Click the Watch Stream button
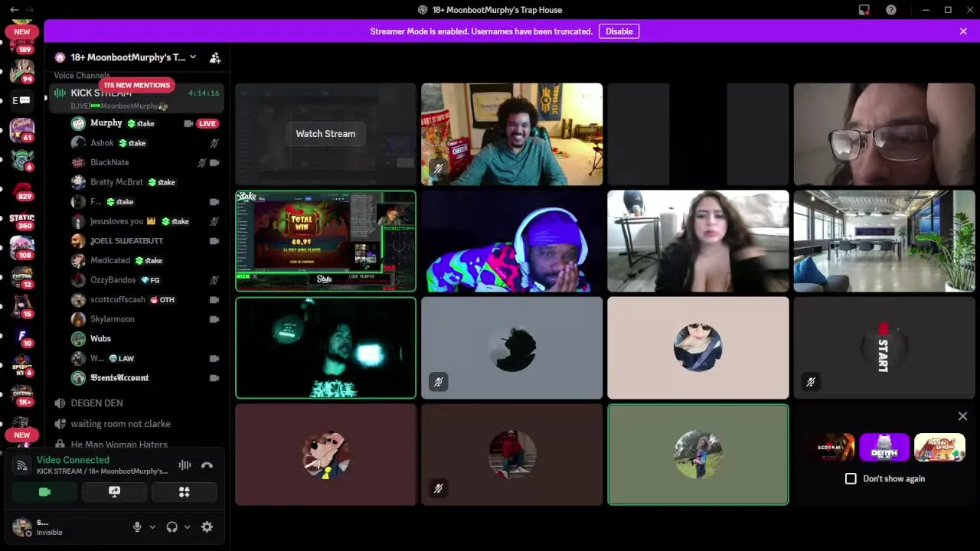 click(325, 134)
